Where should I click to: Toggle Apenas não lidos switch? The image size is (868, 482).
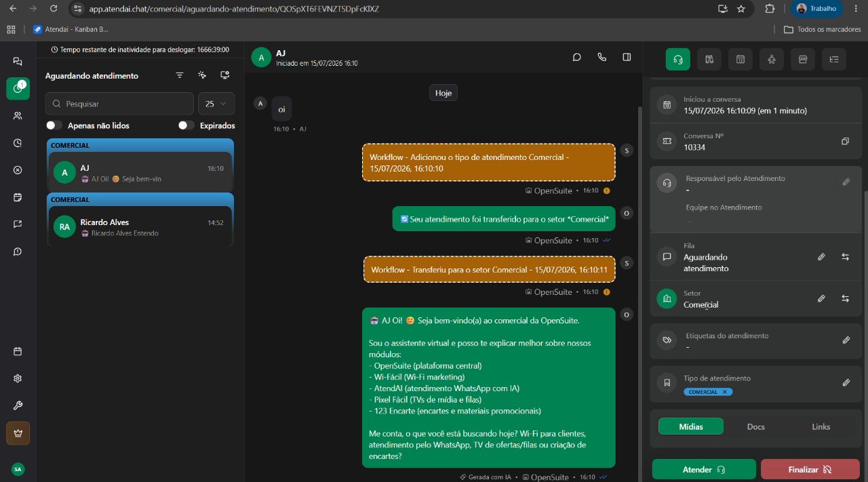point(54,125)
